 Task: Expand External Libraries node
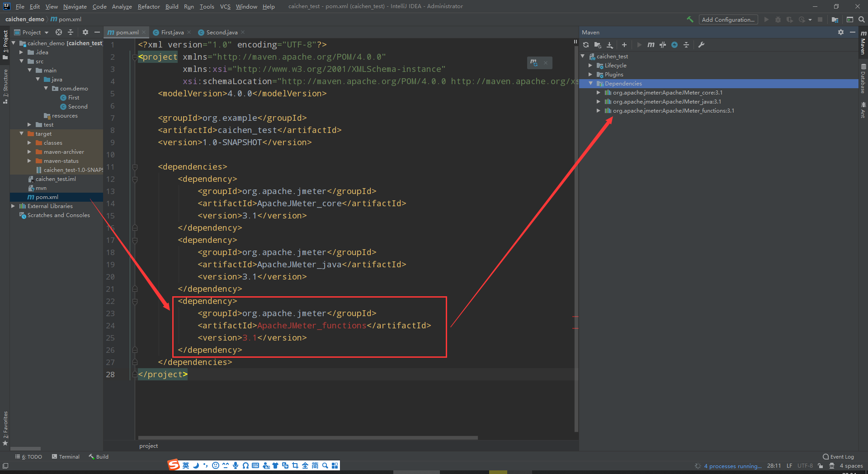[x=13, y=206]
